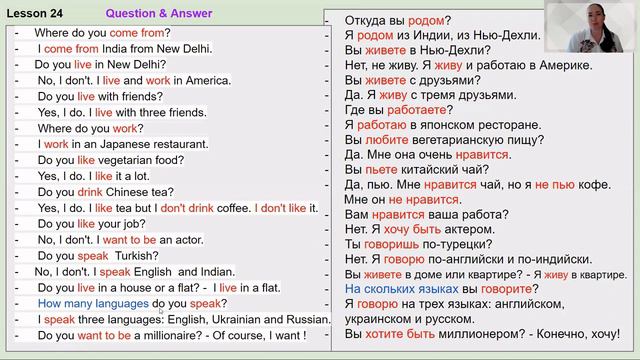Click the line 'украинском и русском.'
The height and width of the screenshot is (360, 640).
coord(409,319)
